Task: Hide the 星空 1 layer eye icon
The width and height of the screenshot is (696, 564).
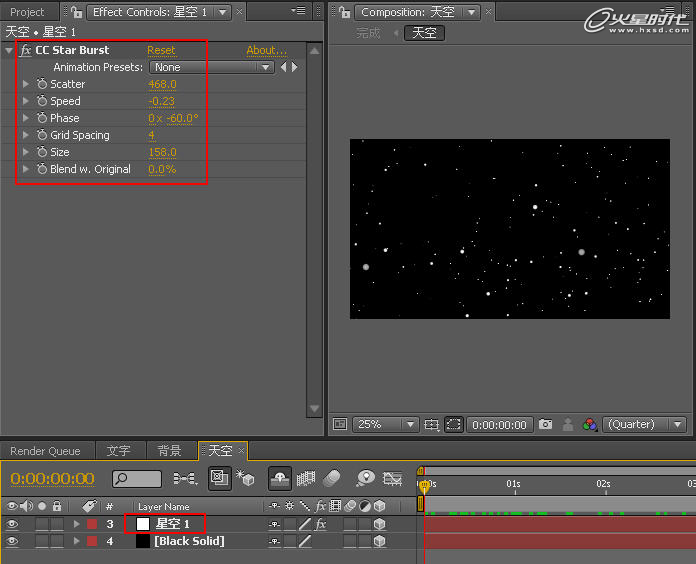Action: [12, 524]
